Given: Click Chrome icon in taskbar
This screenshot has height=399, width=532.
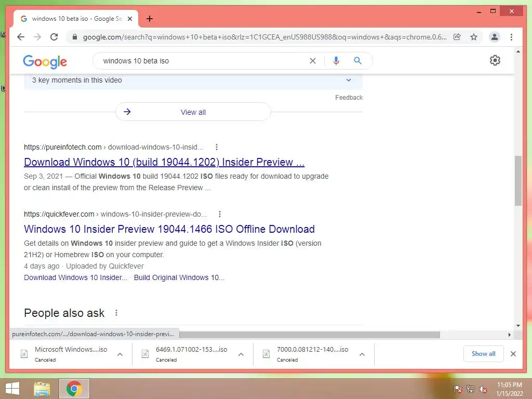Looking at the screenshot, I should click(x=74, y=389).
